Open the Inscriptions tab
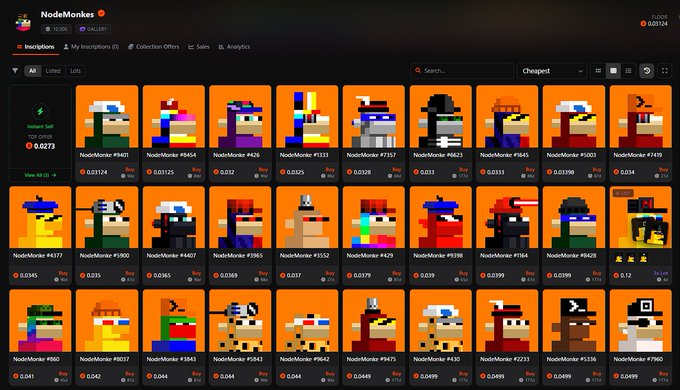 (36, 47)
